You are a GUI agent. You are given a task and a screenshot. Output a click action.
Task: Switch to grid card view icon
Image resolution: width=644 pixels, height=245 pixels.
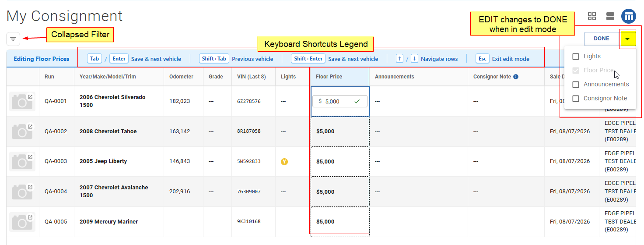point(592,16)
